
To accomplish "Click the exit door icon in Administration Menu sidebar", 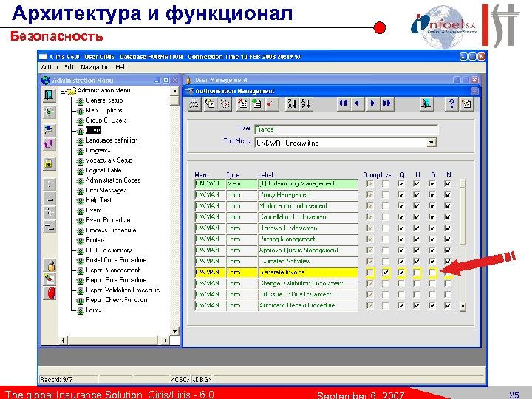I will click(49, 95).
